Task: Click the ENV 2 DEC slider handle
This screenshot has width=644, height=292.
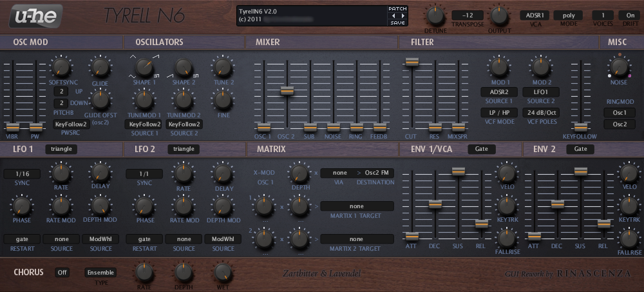Action: [557, 204]
